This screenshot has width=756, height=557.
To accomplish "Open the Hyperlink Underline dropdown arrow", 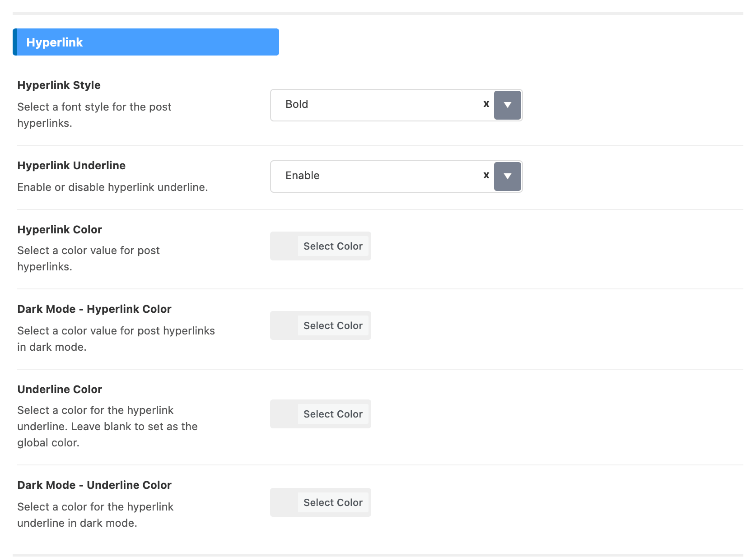I will click(508, 176).
